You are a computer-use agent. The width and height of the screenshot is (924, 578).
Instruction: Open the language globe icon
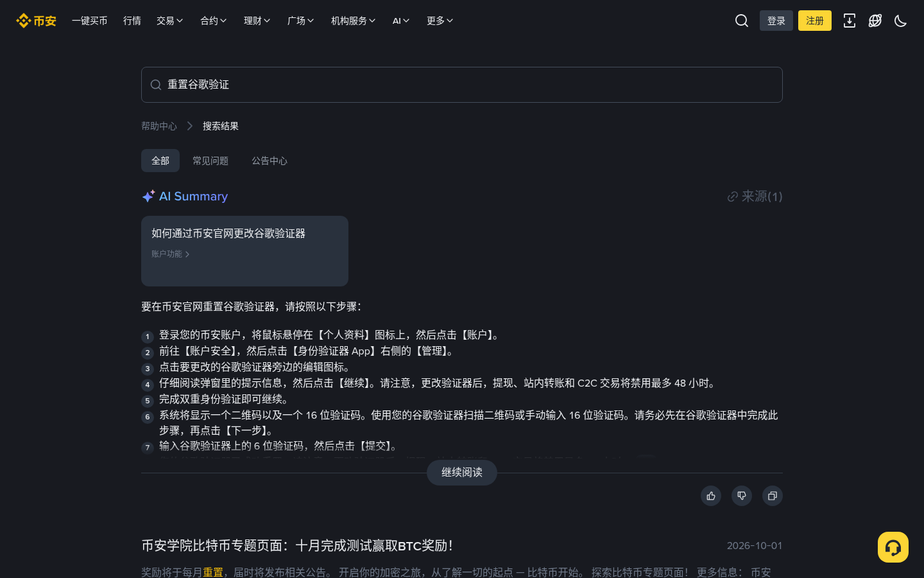[x=875, y=21]
